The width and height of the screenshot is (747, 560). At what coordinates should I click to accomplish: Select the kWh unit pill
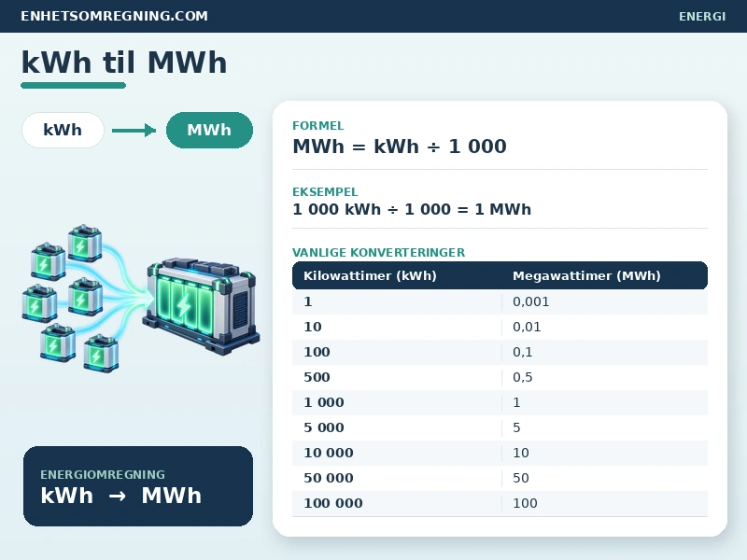tap(63, 130)
